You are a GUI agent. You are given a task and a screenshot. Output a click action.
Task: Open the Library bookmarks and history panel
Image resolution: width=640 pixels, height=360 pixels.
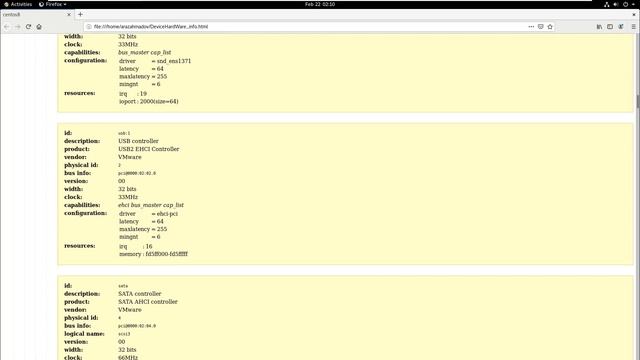pos(599,27)
